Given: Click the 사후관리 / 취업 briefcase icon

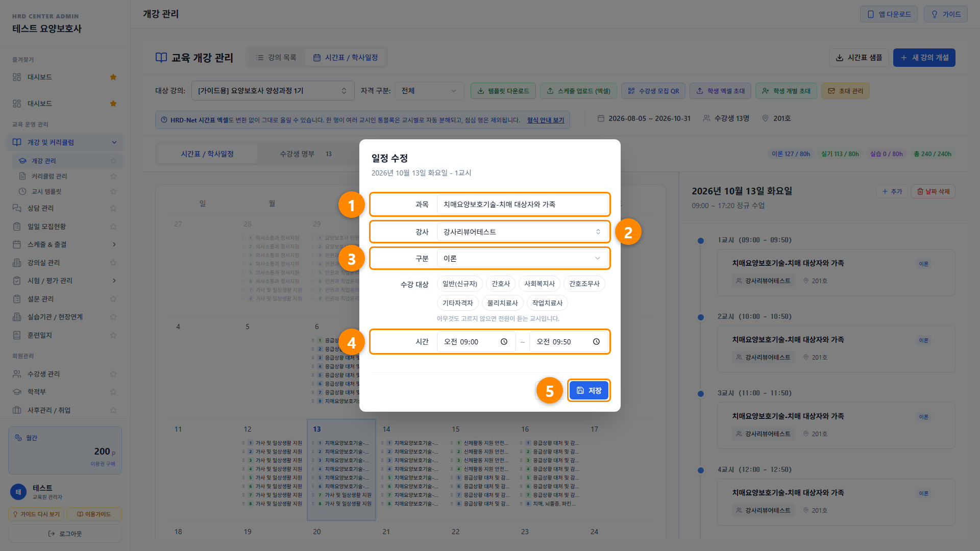Looking at the screenshot, I should (x=17, y=410).
